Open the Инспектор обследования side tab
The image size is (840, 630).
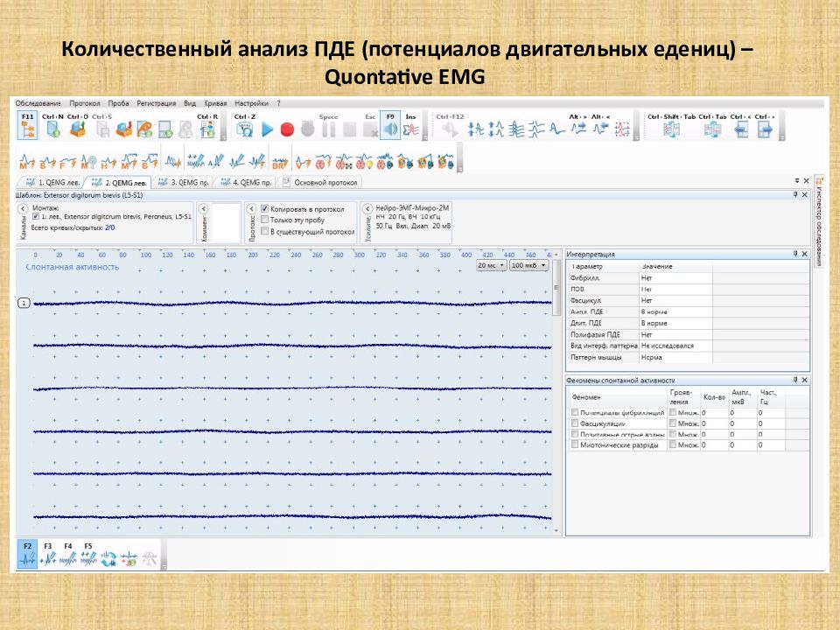tap(819, 220)
